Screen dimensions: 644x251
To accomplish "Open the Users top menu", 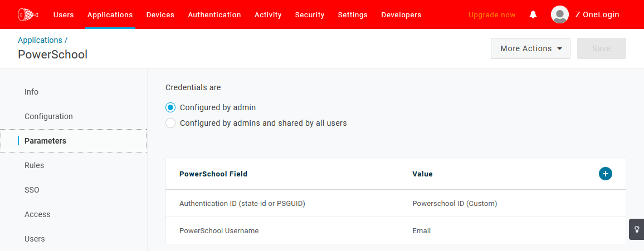I will [64, 15].
